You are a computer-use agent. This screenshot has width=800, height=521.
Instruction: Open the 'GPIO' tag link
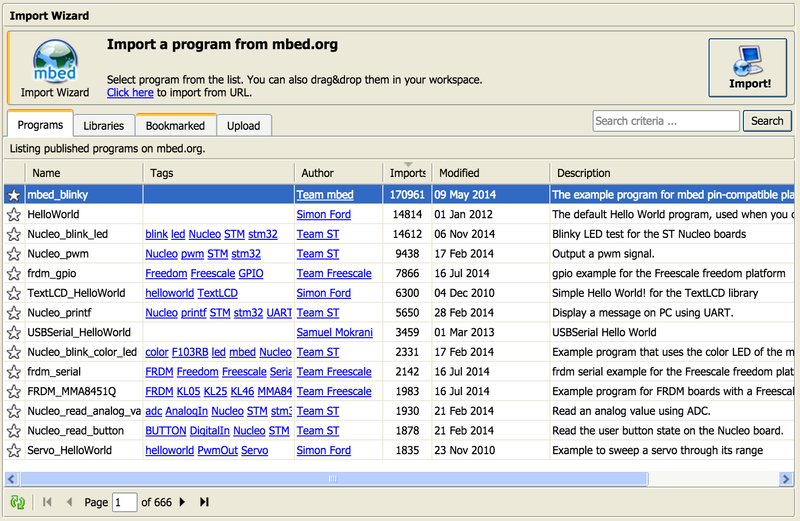[x=251, y=274]
